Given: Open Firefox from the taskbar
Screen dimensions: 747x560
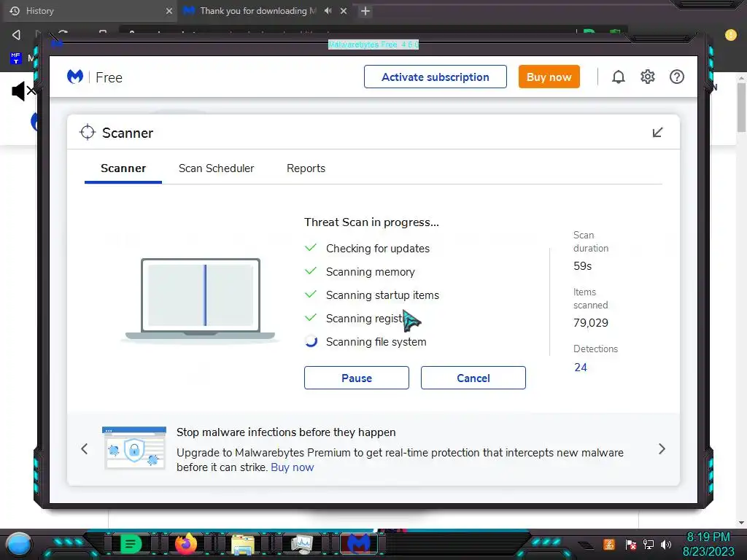Looking at the screenshot, I should click(186, 543).
